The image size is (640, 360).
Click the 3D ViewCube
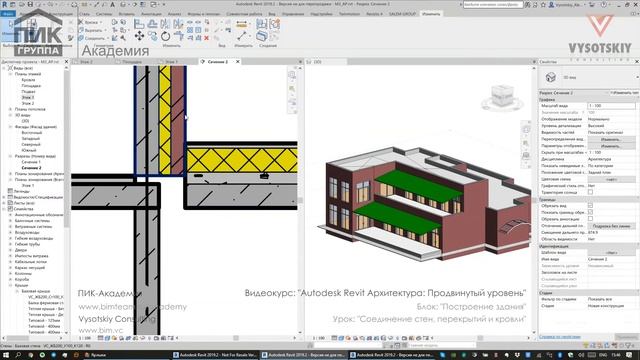[502, 97]
